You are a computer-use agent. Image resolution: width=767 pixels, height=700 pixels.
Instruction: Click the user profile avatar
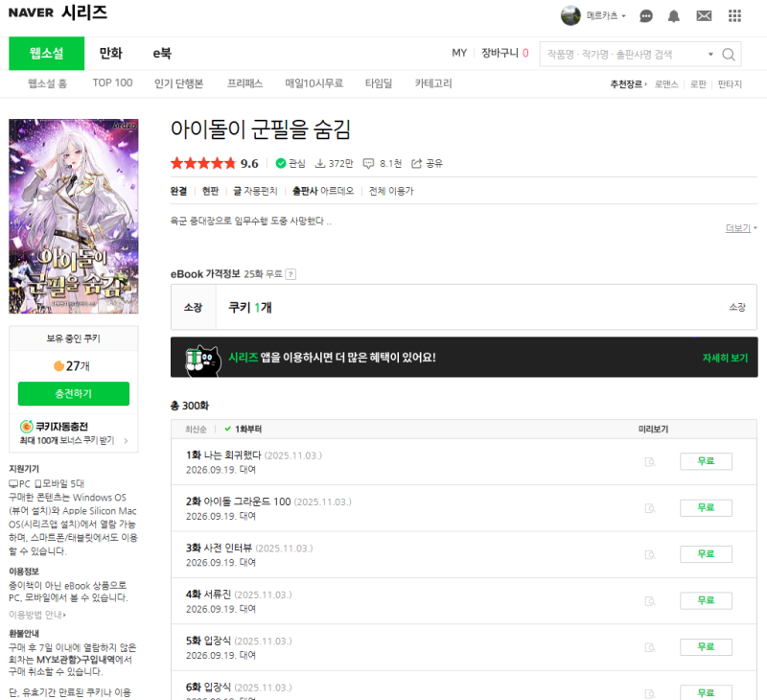click(x=570, y=15)
